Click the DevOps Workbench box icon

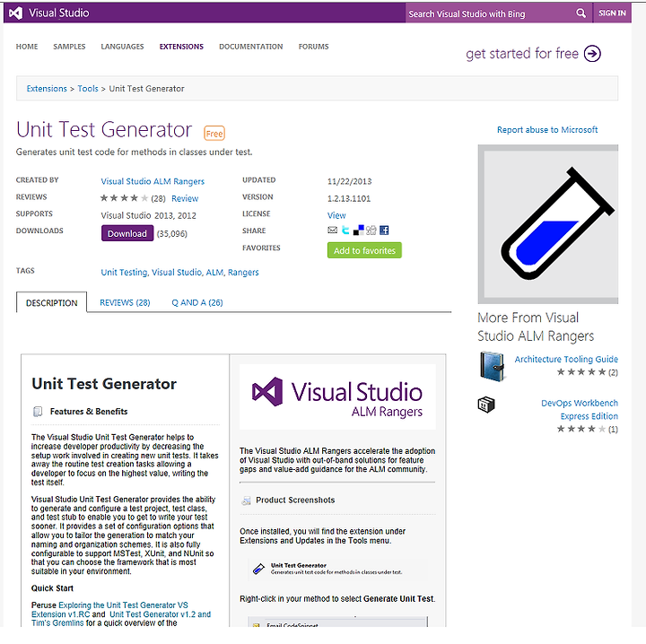pos(486,405)
